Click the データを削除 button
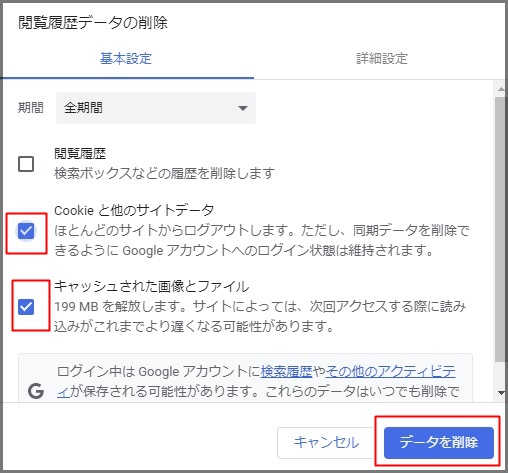Viewport: 508px width, 473px height. [439, 442]
